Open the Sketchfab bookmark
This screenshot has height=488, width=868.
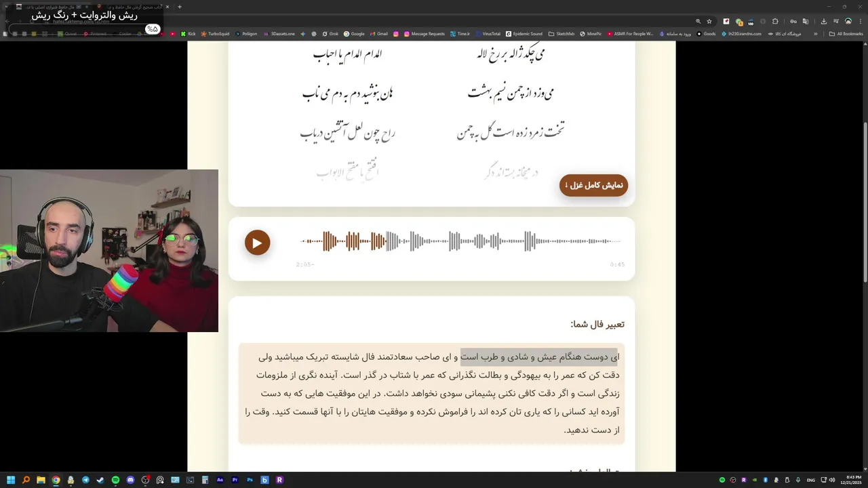pyautogui.click(x=561, y=34)
